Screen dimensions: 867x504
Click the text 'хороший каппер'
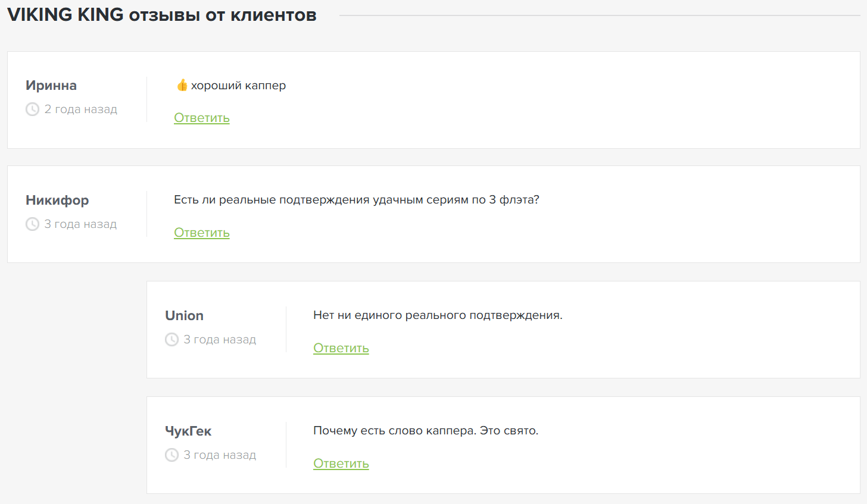coord(238,86)
